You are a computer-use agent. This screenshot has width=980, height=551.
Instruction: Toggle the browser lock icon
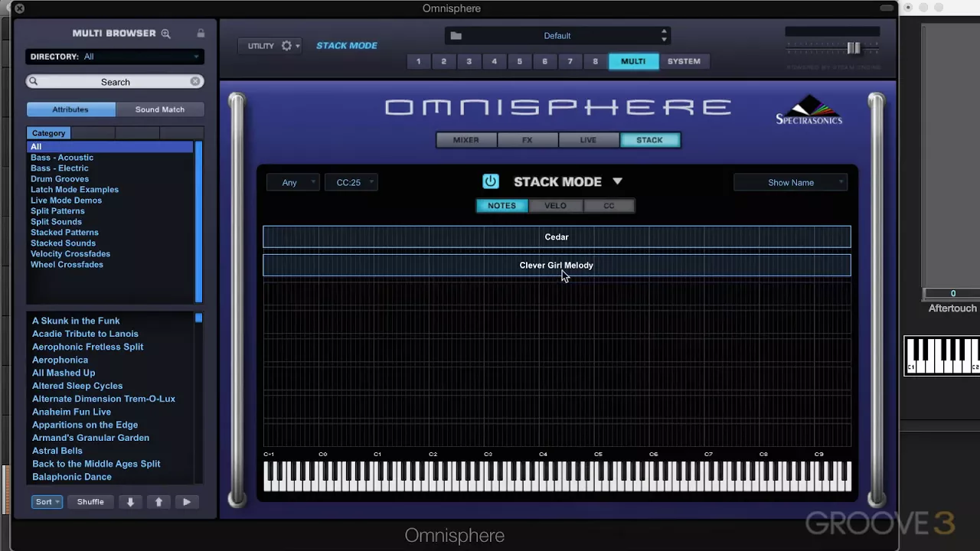click(x=201, y=34)
